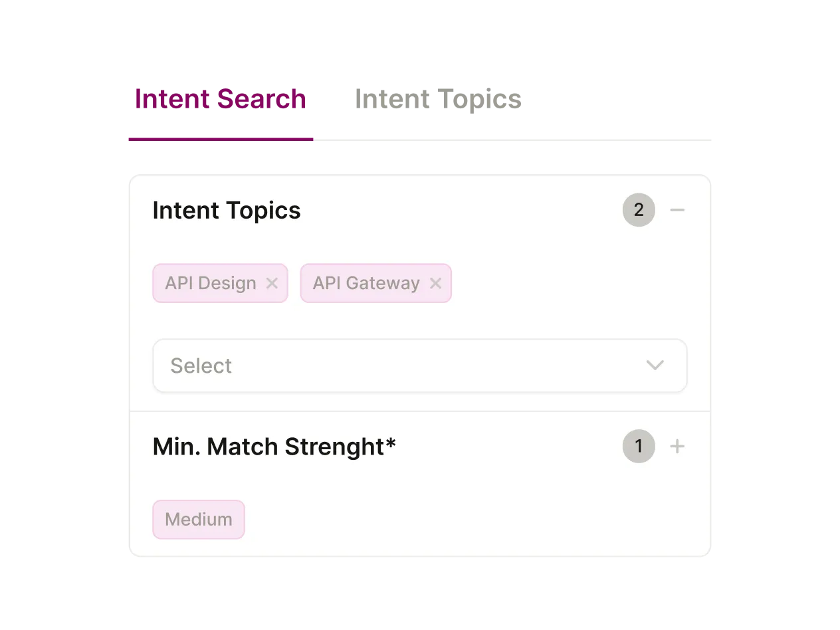Select the Intent Search tab
Screen dimensions: 840x630
click(220, 98)
